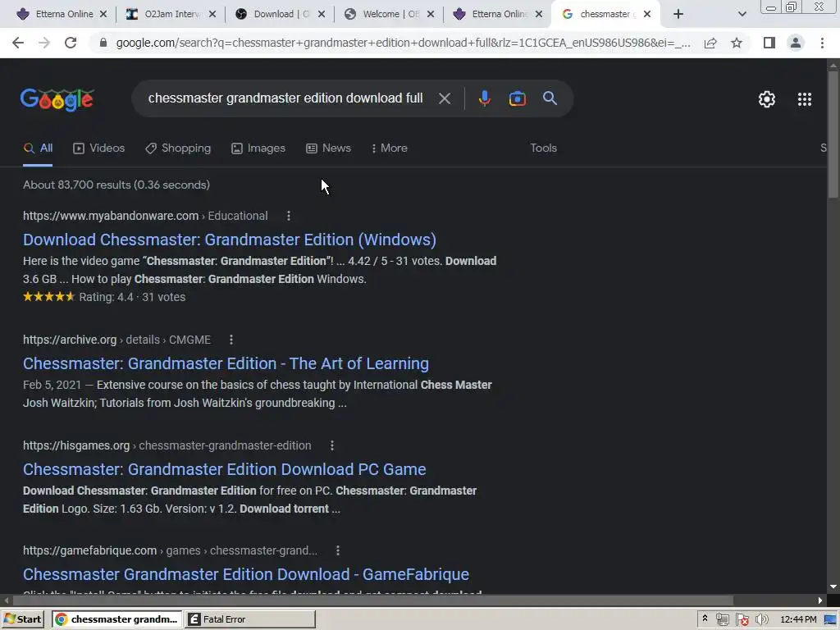Open The Art of Learning result
The width and height of the screenshot is (840, 630).
tap(226, 363)
